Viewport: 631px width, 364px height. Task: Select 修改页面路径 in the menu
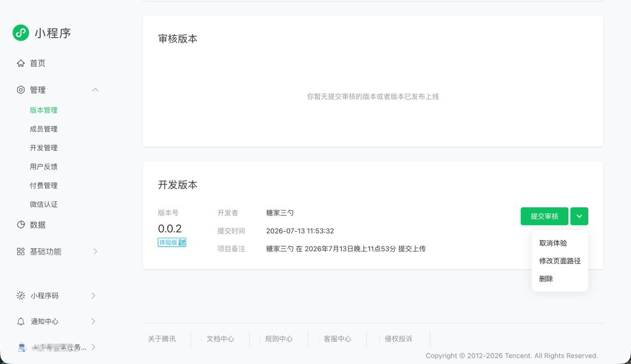[x=560, y=261]
